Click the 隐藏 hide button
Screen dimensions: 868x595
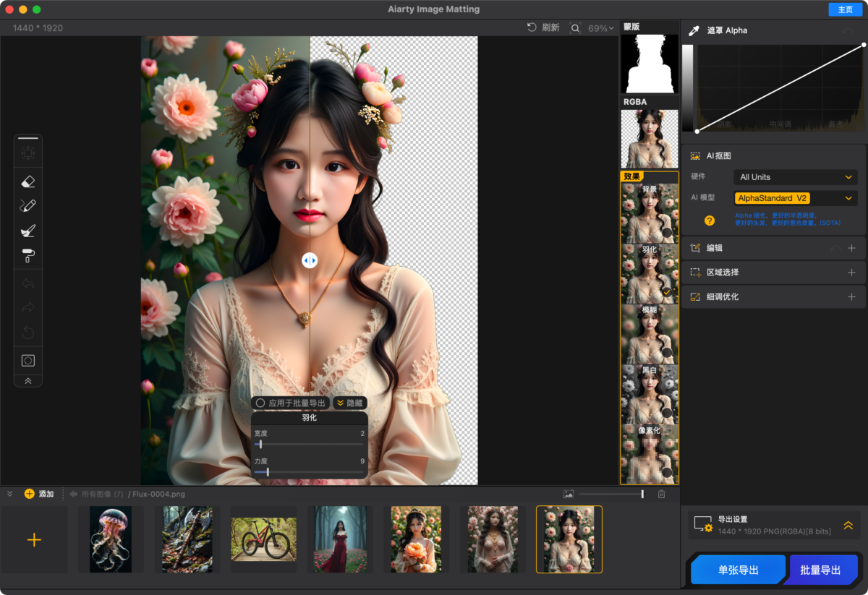tap(349, 403)
